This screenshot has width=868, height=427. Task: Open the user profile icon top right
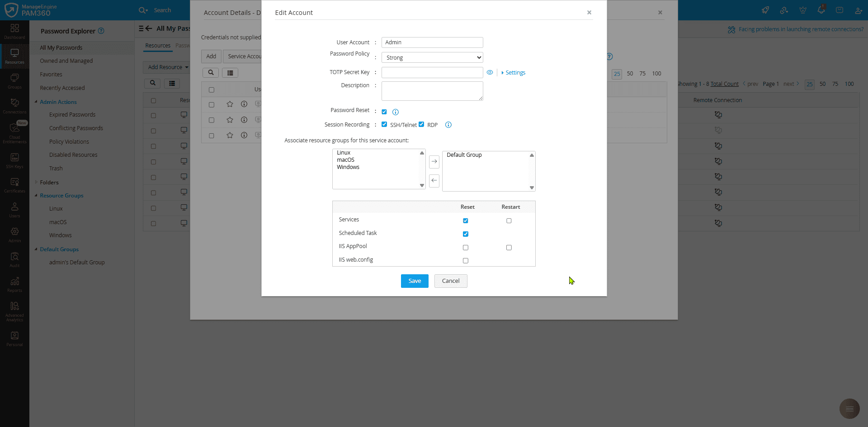[x=858, y=9]
